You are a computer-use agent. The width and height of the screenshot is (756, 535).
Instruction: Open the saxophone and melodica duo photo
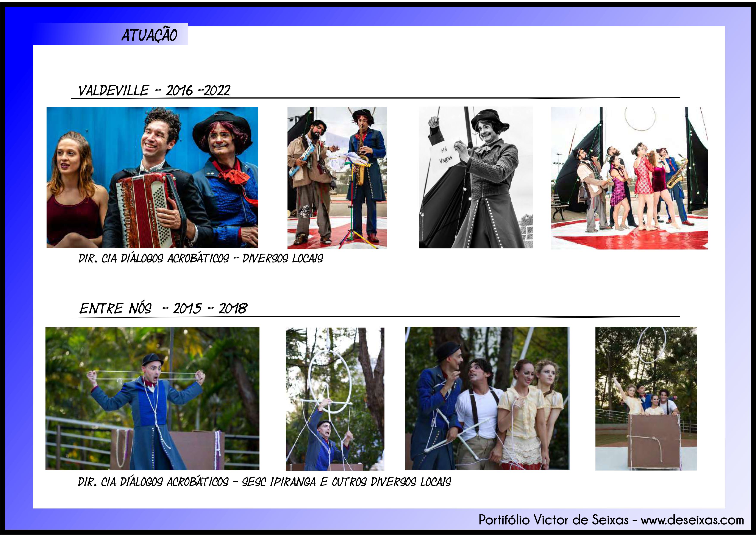point(337,178)
